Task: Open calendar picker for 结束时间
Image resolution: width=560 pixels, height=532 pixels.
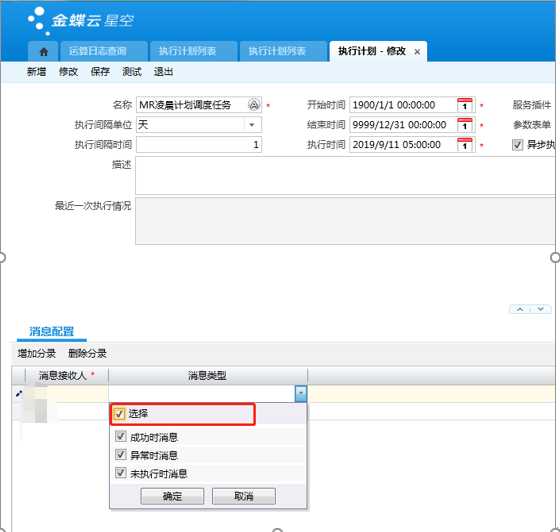Action: (x=465, y=125)
